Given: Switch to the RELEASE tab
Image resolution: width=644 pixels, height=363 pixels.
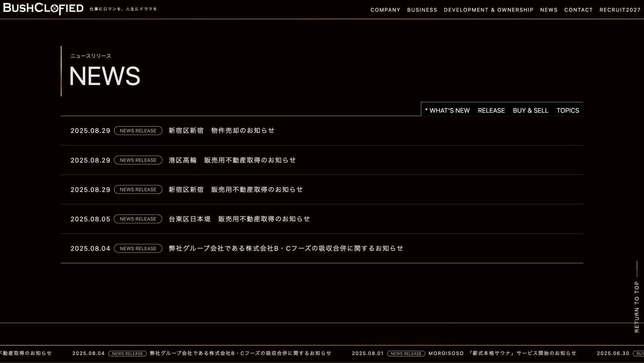Looking at the screenshot, I should coord(491,110).
